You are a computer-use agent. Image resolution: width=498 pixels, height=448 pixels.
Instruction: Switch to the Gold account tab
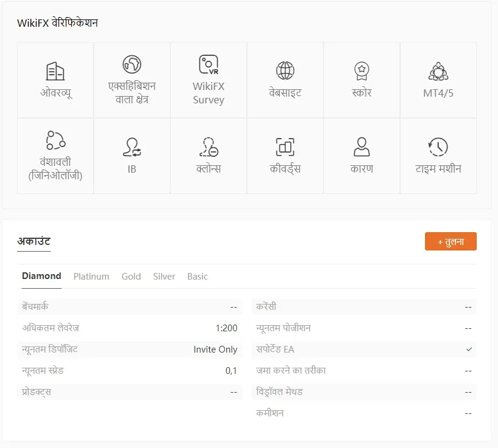click(x=131, y=277)
